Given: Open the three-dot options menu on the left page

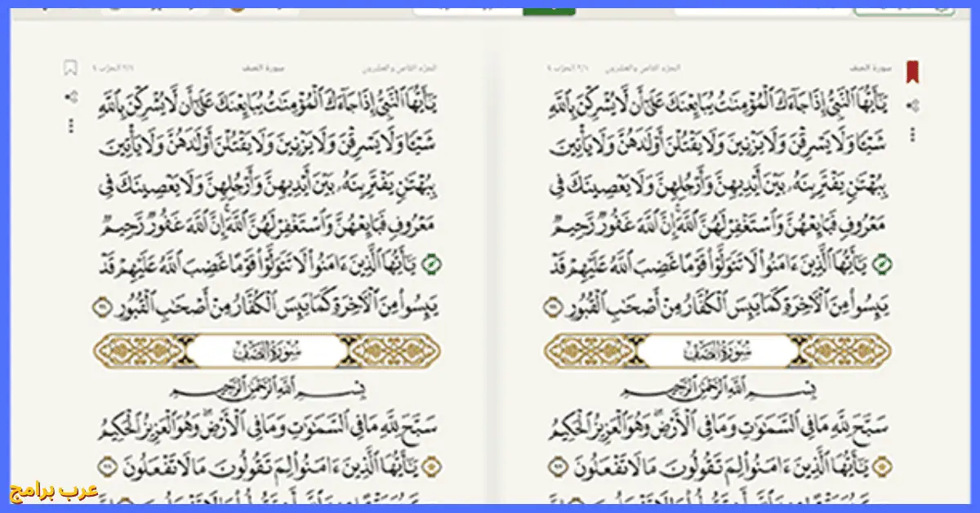Looking at the screenshot, I should coord(71,127).
